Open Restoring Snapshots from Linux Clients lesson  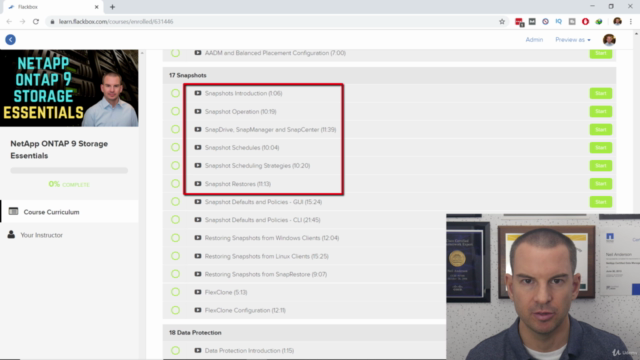pyautogui.click(x=267, y=256)
